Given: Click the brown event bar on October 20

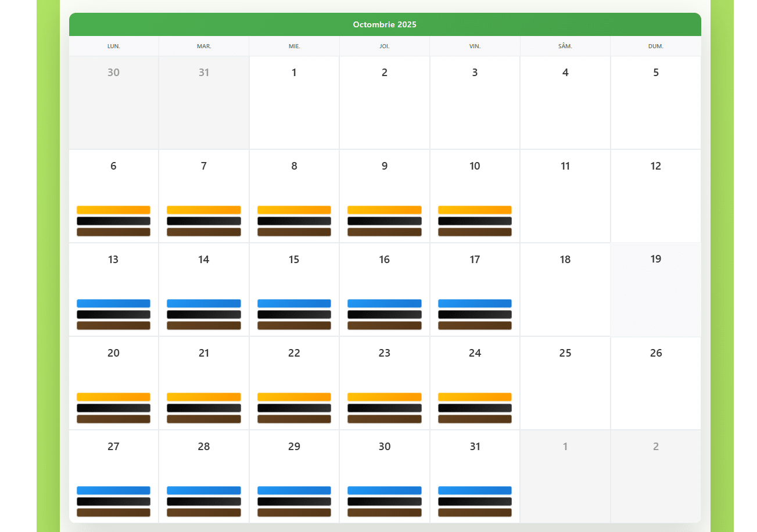Looking at the screenshot, I should pyautogui.click(x=113, y=419).
